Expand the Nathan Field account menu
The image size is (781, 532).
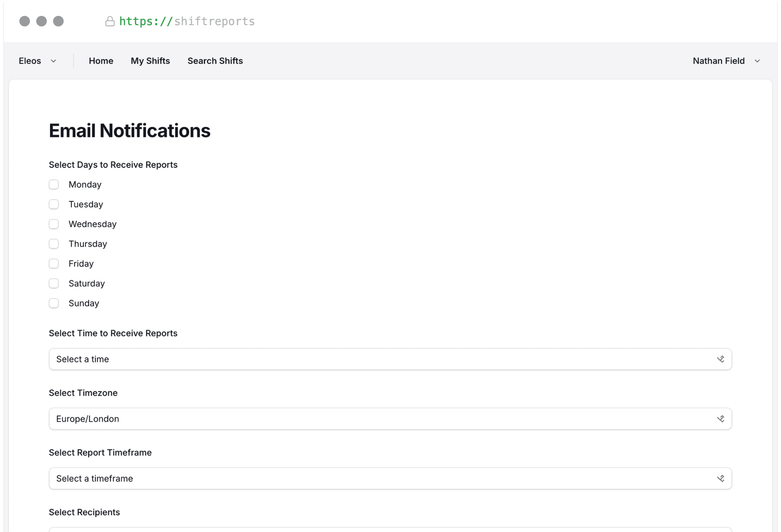(718, 61)
